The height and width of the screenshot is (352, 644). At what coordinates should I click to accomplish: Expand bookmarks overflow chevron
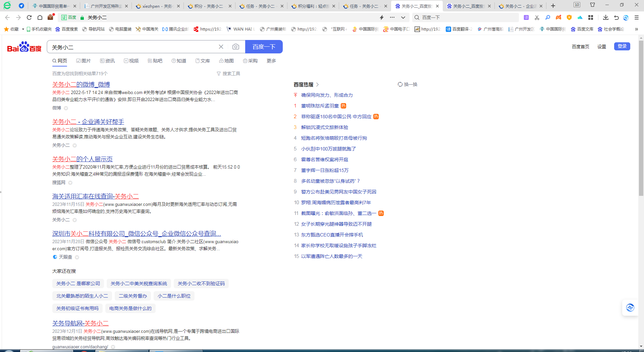636,29
